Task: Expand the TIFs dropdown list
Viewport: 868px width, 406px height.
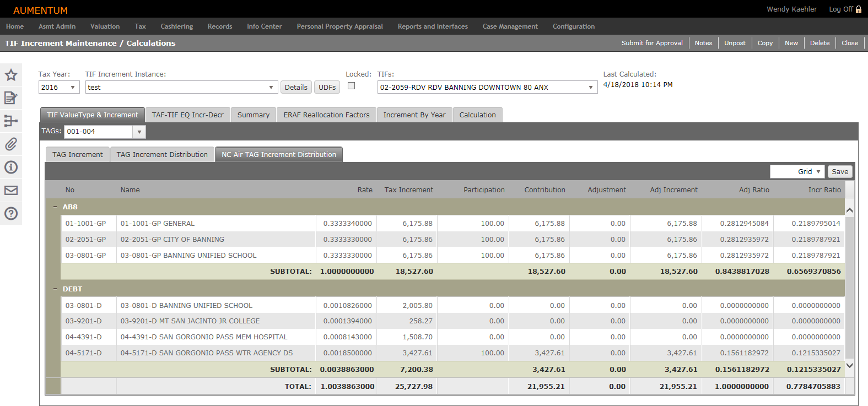Action: click(590, 88)
